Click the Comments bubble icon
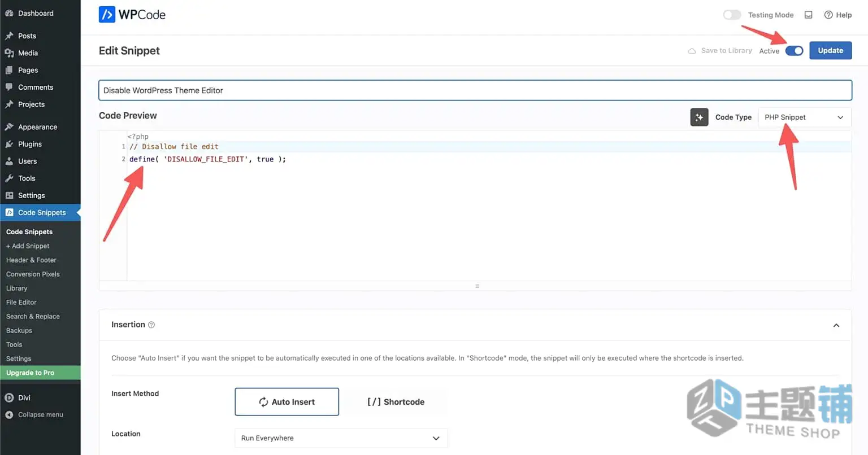868x455 pixels. (x=9, y=87)
